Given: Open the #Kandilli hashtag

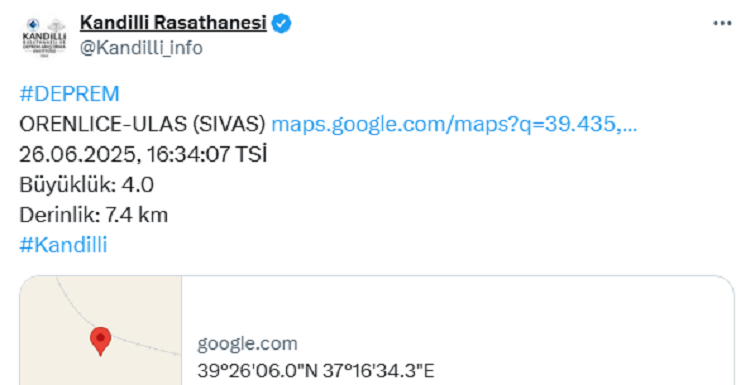Looking at the screenshot, I should click(x=63, y=245).
